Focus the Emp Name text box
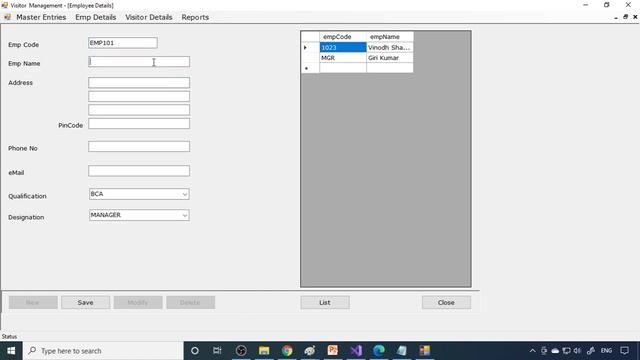The image size is (640, 360). (139, 62)
